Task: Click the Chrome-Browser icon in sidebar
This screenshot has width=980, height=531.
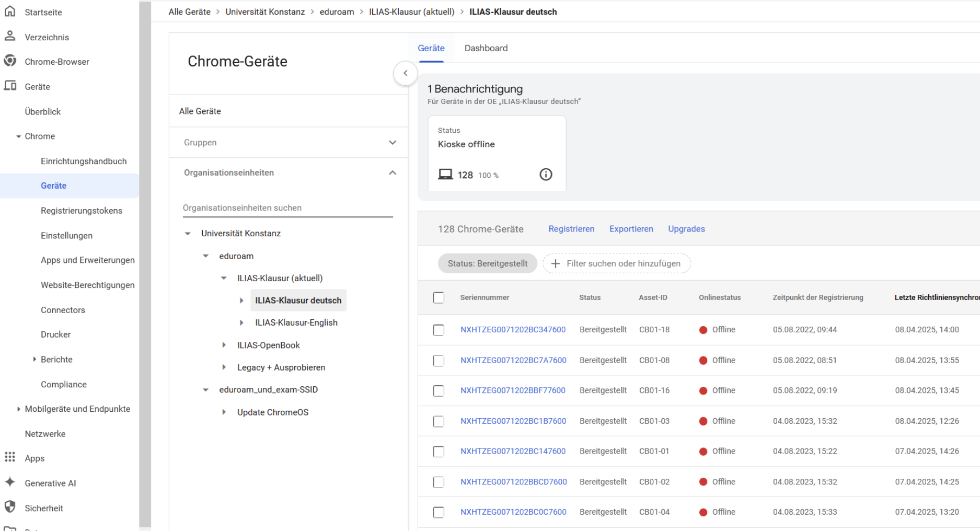Action: click(x=10, y=61)
